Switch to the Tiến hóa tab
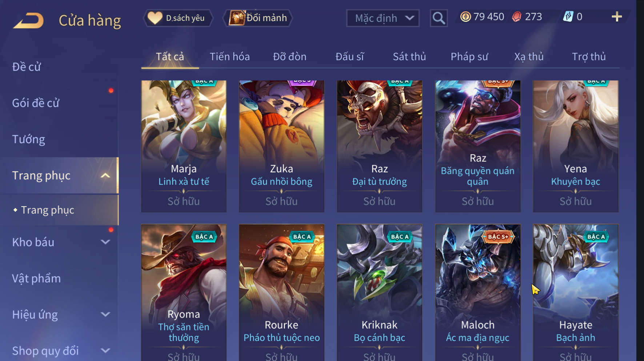The height and width of the screenshot is (361, 644). [x=229, y=57]
